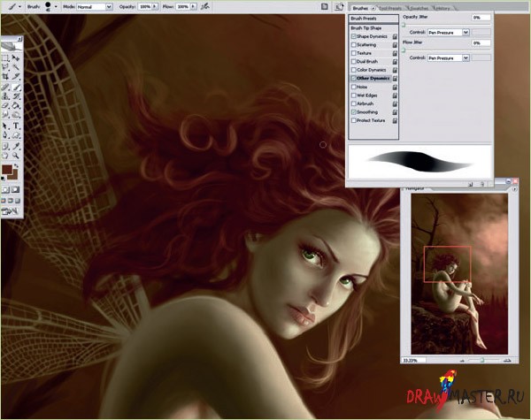531x420 pixels.
Task: Select the Path Selection tool
Action: (x=6, y=126)
